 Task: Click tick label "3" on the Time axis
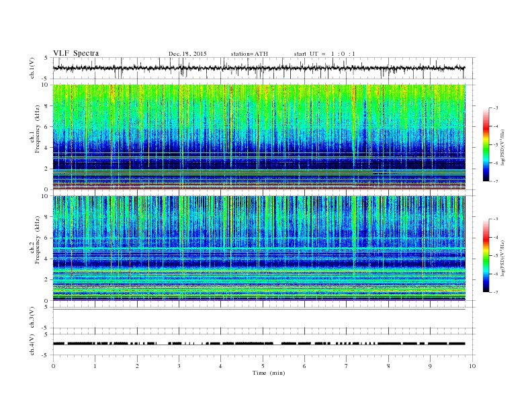point(179,366)
